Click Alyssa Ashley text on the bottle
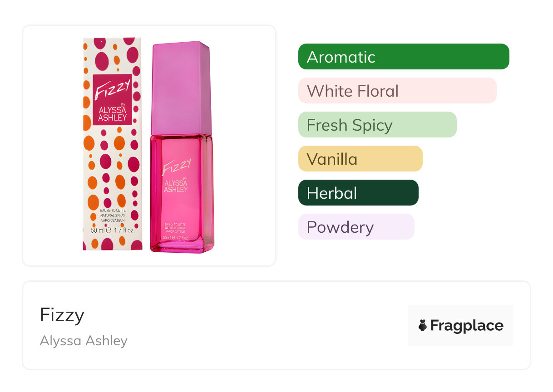The height and width of the screenshot is (392, 553). 176,186
